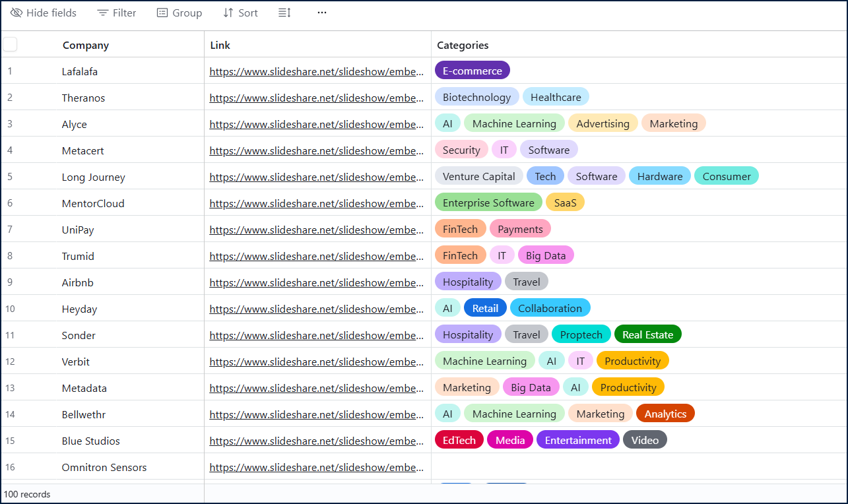
Task: Select the Blue Studios company cell
Action: click(x=130, y=441)
